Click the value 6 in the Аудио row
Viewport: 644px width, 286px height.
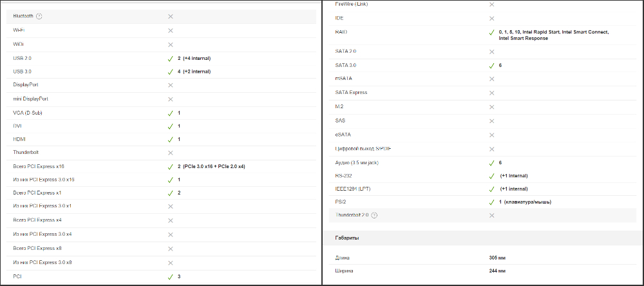[x=500, y=163]
